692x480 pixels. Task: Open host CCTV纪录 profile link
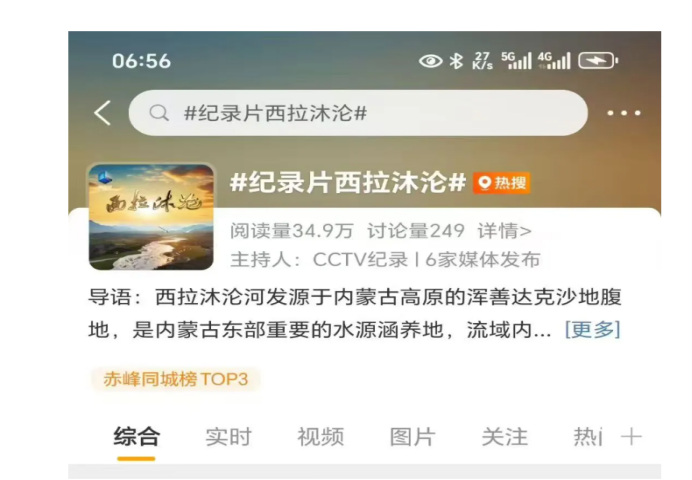tap(360, 259)
